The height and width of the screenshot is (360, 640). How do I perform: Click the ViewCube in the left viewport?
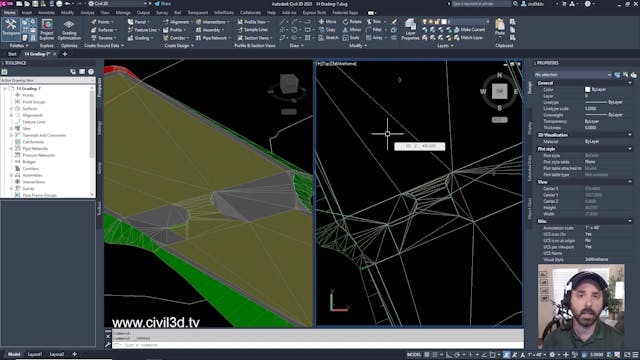[289, 85]
